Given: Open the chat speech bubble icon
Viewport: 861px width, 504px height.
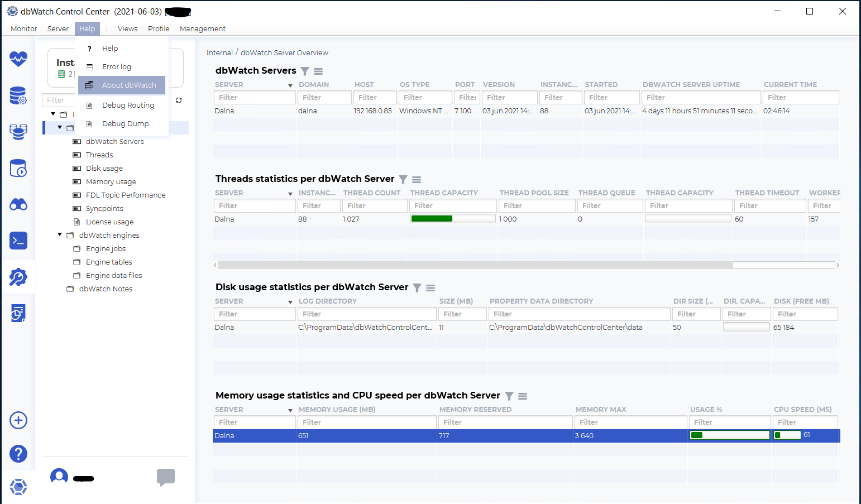Looking at the screenshot, I should click(x=166, y=477).
